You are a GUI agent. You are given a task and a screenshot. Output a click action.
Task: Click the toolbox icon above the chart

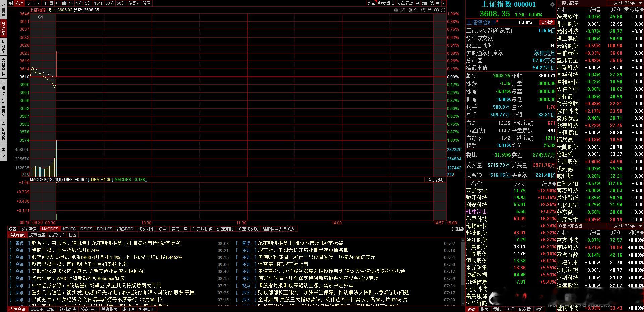416,10
